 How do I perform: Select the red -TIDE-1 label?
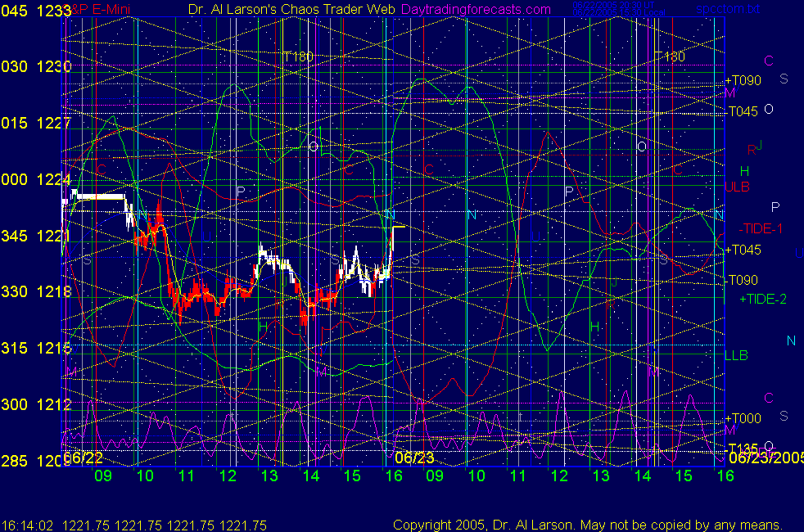tap(761, 228)
